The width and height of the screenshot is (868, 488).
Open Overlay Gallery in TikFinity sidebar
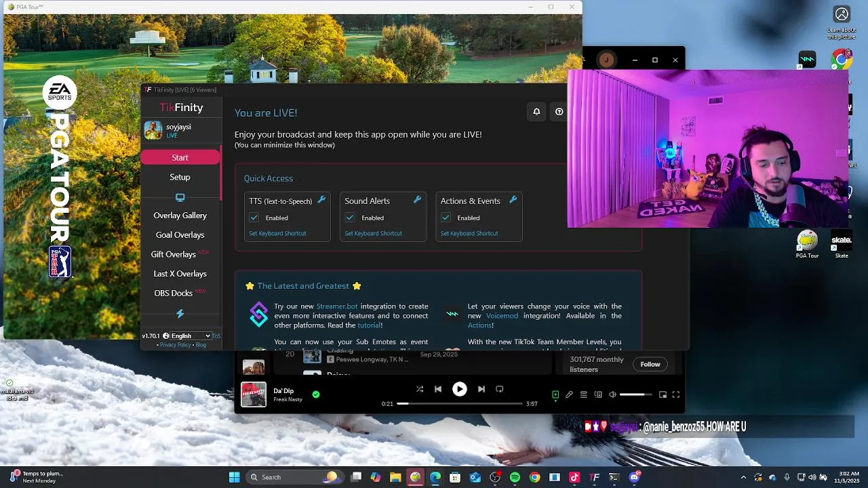[x=180, y=216]
